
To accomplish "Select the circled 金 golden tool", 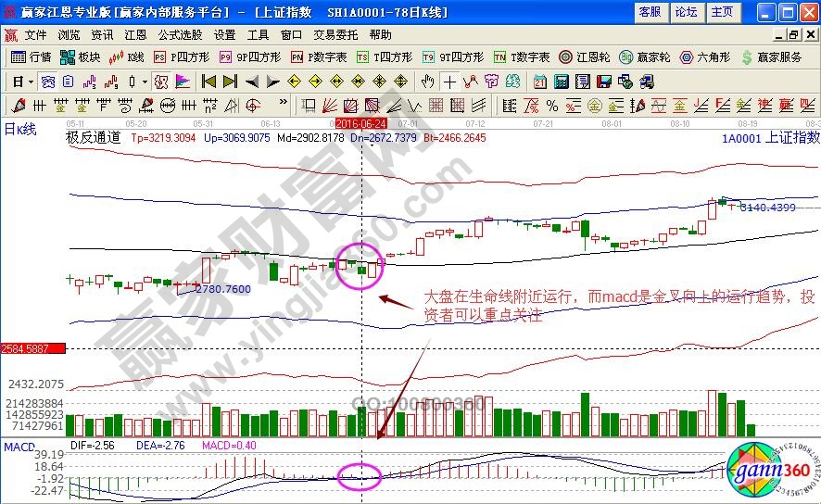I will click(594, 107).
